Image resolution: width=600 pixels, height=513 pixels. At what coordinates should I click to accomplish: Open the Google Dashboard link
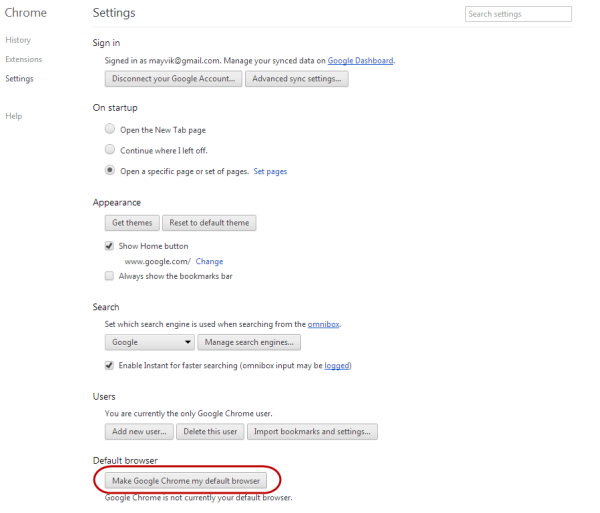[x=360, y=60]
